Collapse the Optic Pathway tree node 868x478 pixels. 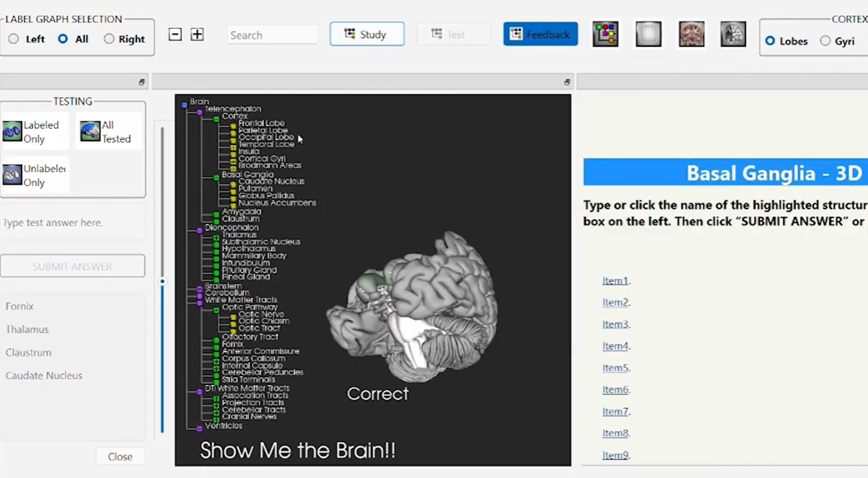[216, 310]
